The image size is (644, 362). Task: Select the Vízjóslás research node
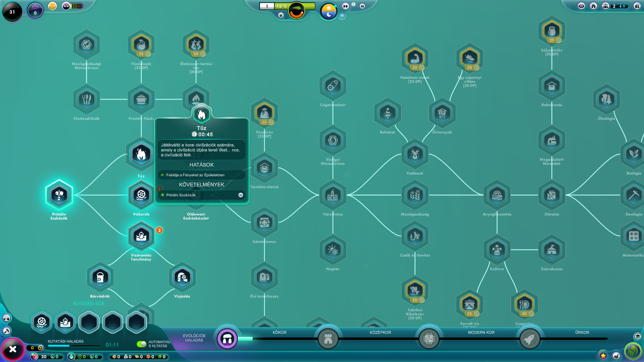pos(182,277)
